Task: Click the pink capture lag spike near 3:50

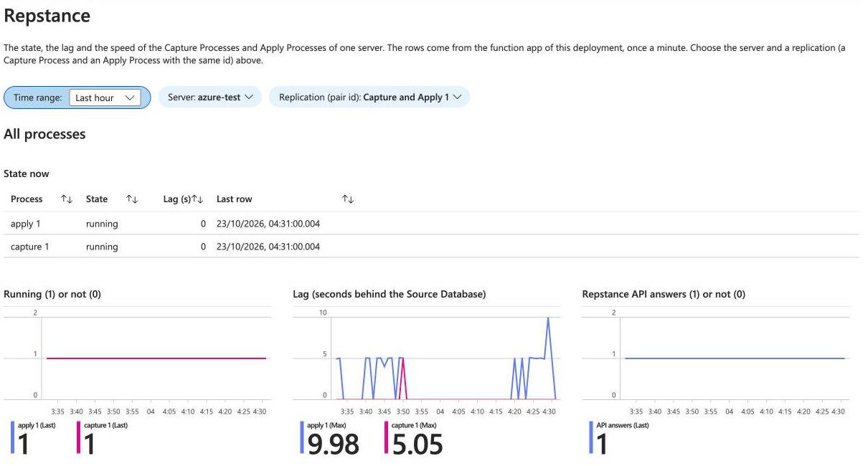Action: [403, 358]
